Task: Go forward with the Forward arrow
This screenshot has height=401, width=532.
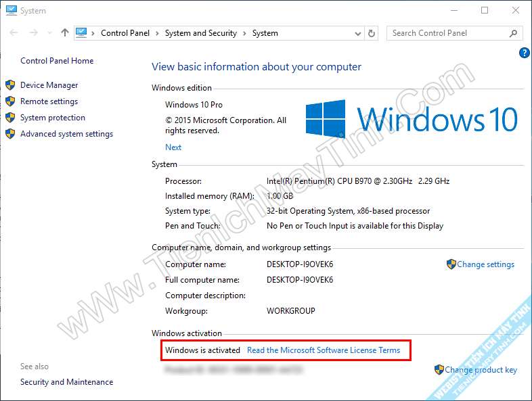Action: [x=34, y=33]
